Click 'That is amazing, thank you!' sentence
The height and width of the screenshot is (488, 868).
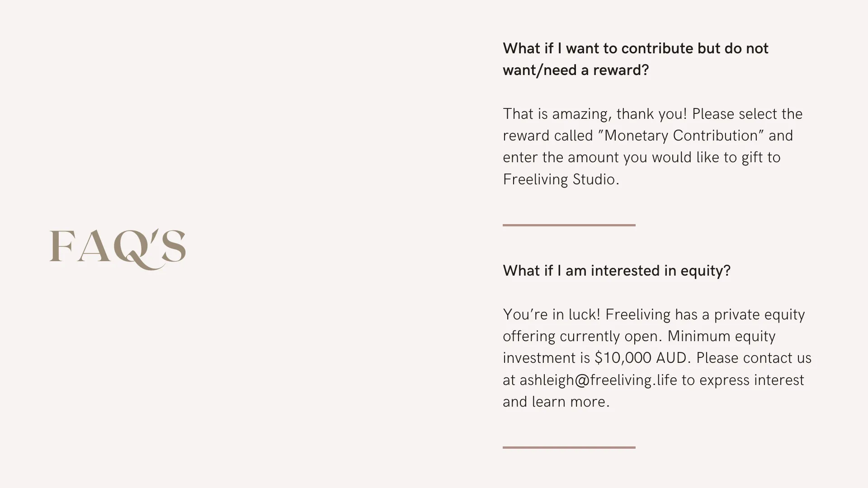pos(595,114)
